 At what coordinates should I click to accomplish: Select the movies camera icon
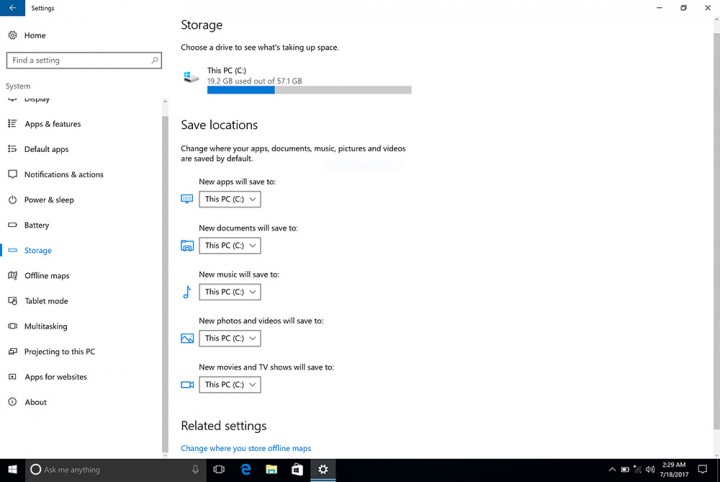click(187, 385)
